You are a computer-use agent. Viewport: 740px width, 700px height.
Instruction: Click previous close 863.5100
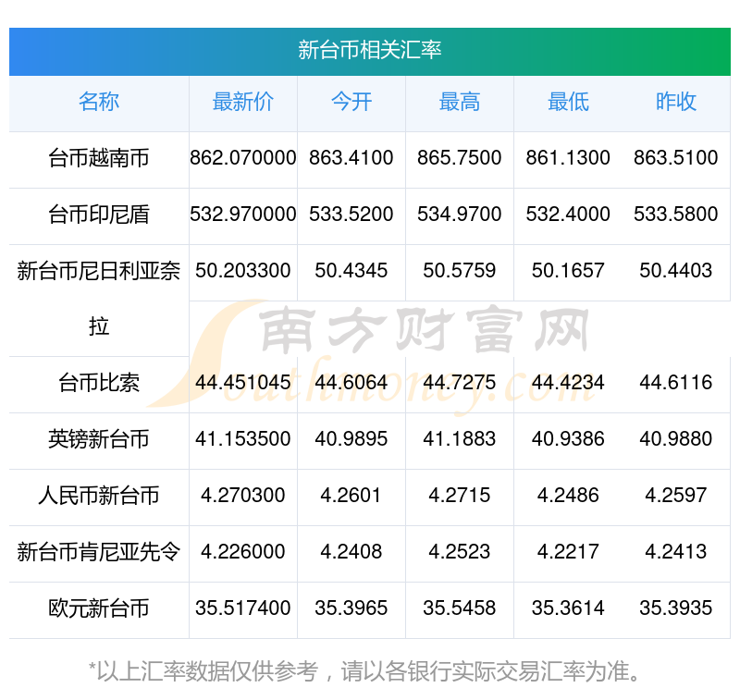point(676,157)
